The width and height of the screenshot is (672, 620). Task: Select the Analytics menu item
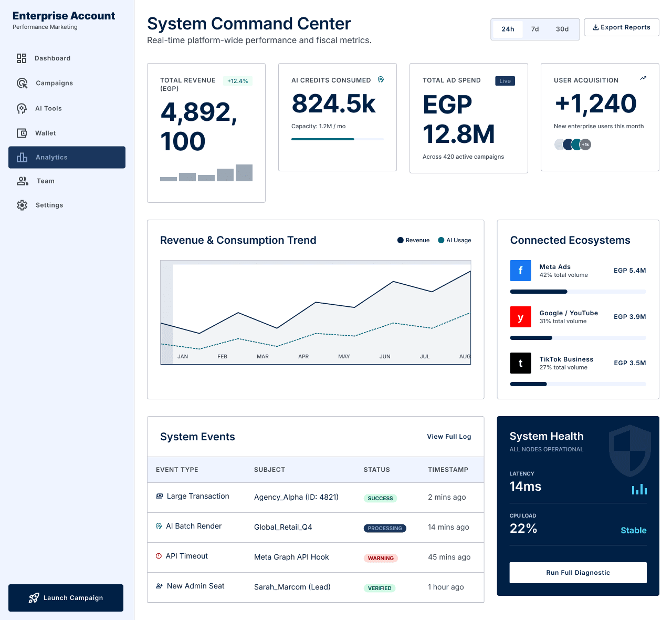click(x=67, y=157)
